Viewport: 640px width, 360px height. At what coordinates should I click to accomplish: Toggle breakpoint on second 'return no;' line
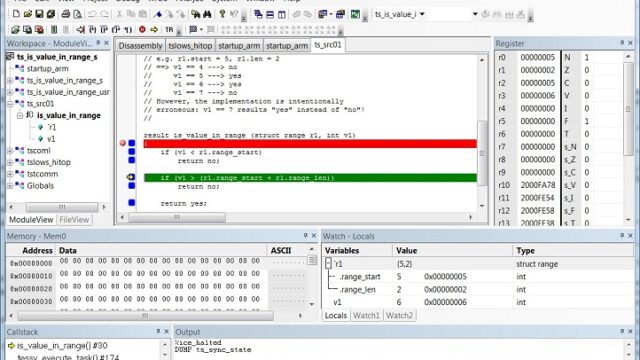pyautogui.click(x=131, y=186)
